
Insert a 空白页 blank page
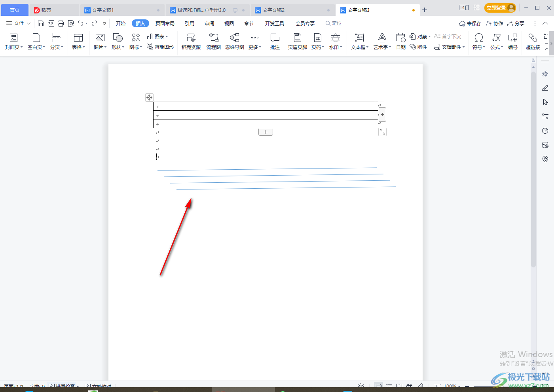click(x=36, y=42)
